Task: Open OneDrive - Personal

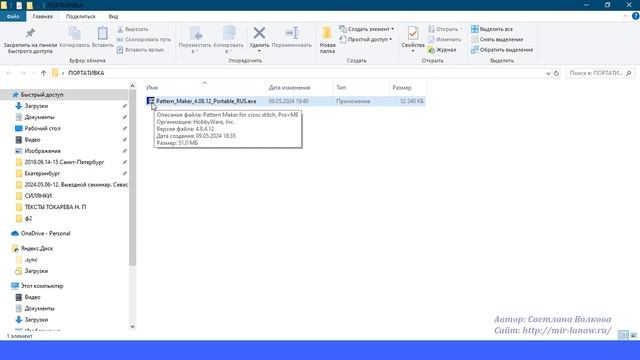Action: point(45,233)
